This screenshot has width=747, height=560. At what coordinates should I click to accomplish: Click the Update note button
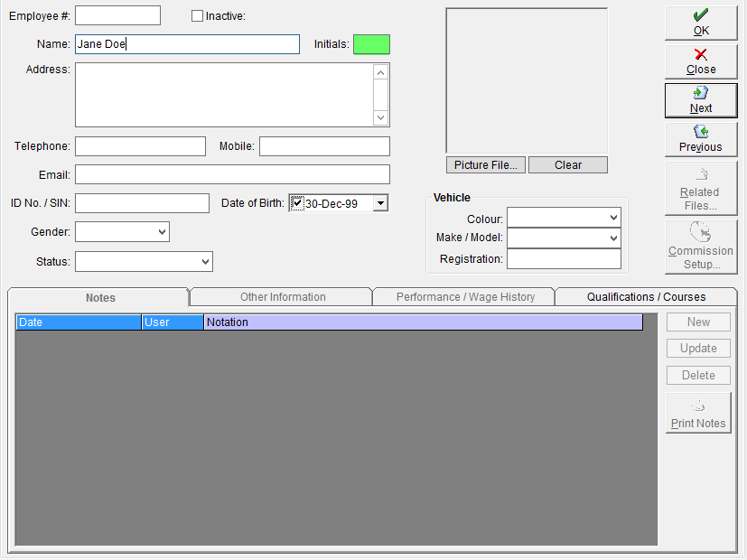(698, 348)
